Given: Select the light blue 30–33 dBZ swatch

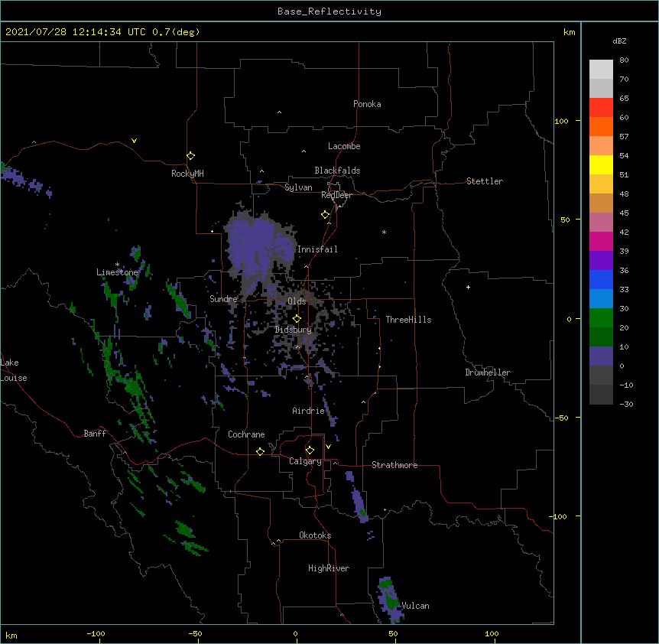Looking at the screenshot, I should [x=601, y=298].
